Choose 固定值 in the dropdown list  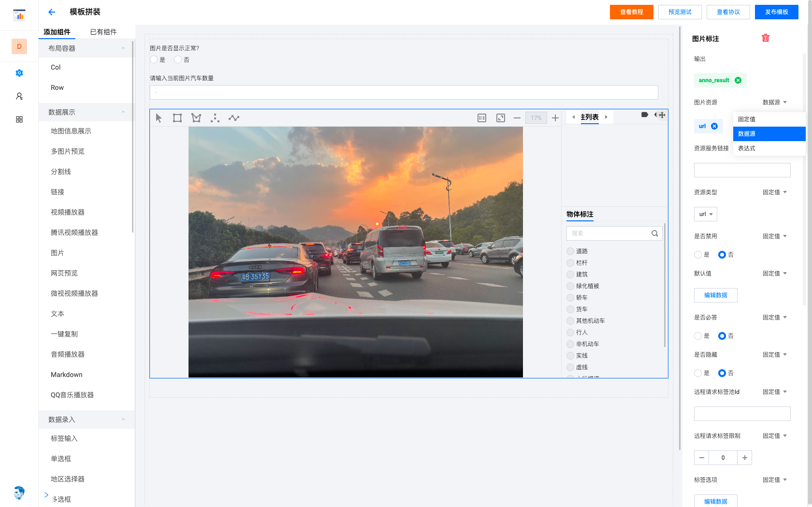click(769, 119)
